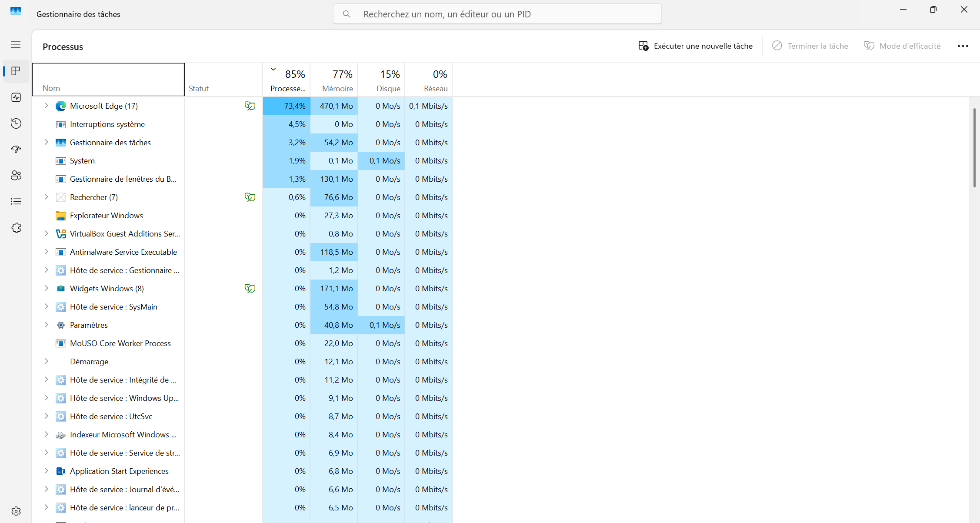Open the Performance page from sidebar
The height and width of the screenshot is (523, 980).
(x=16, y=97)
